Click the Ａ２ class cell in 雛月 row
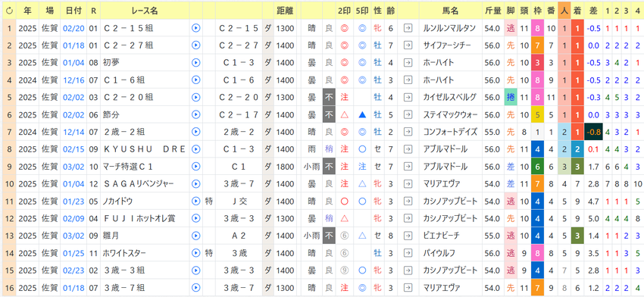 click(x=239, y=236)
